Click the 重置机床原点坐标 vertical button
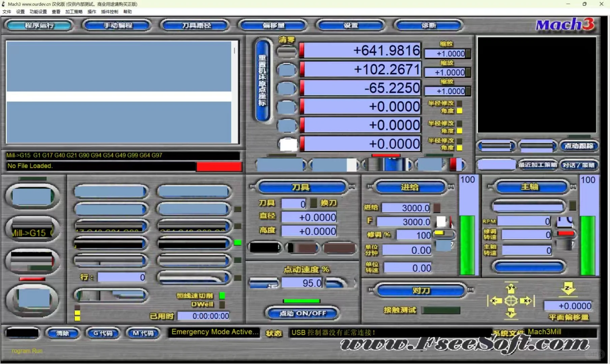This screenshot has height=364, width=610. [263, 81]
